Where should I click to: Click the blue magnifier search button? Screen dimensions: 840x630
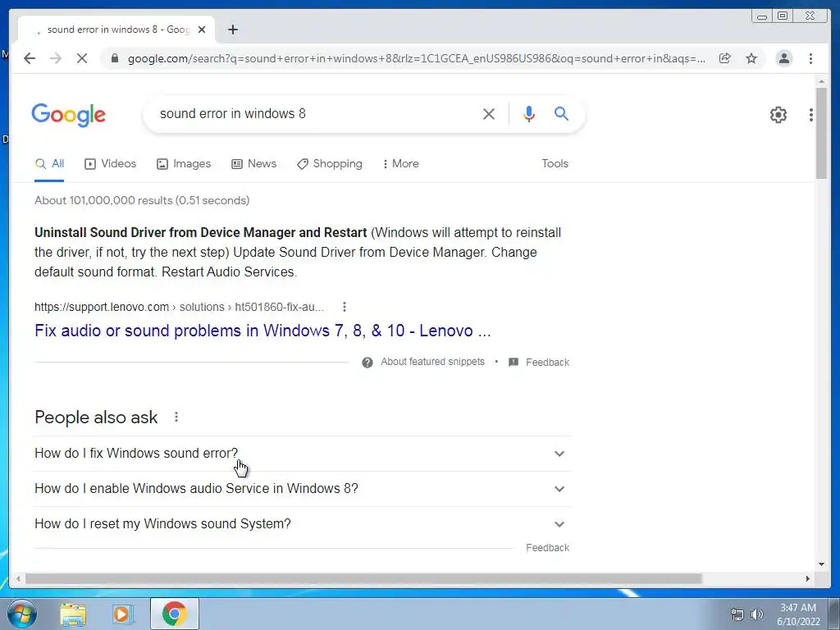[x=561, y=113]
